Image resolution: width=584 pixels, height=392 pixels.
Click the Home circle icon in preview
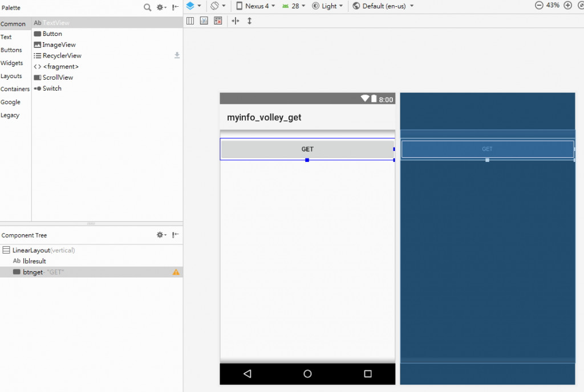(307, 373)
